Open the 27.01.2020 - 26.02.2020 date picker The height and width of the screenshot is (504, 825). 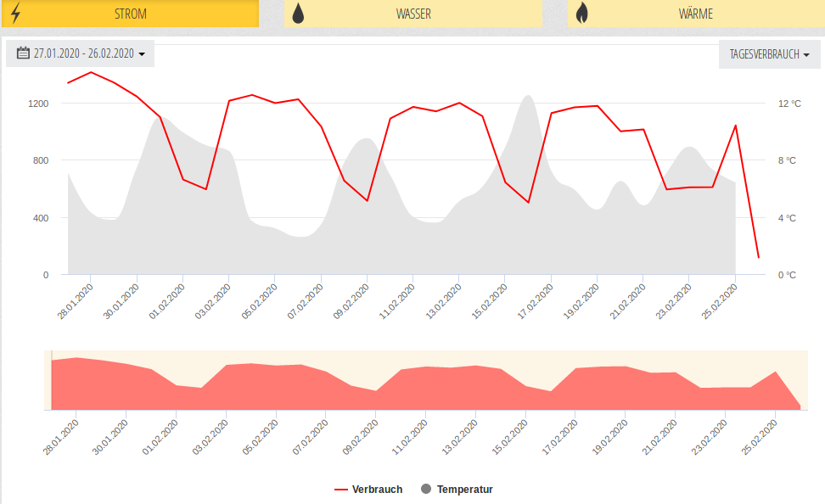tap(83, 53)
